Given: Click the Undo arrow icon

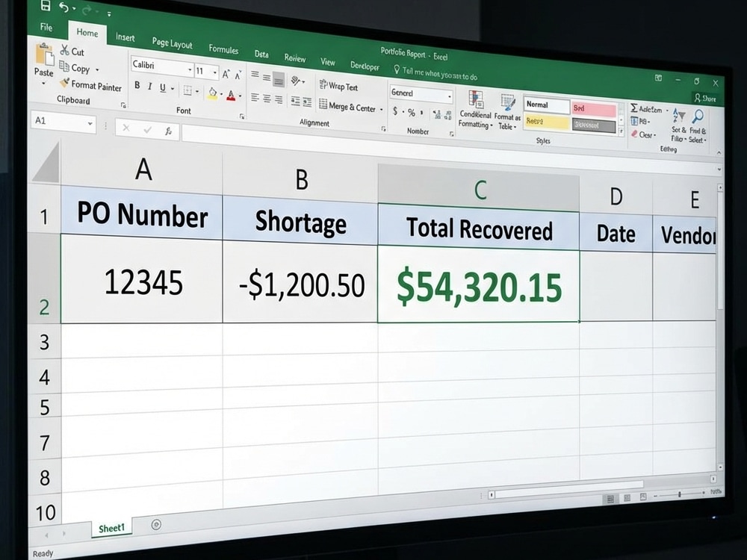Looking at the screenshot, I should pos(64,7).
